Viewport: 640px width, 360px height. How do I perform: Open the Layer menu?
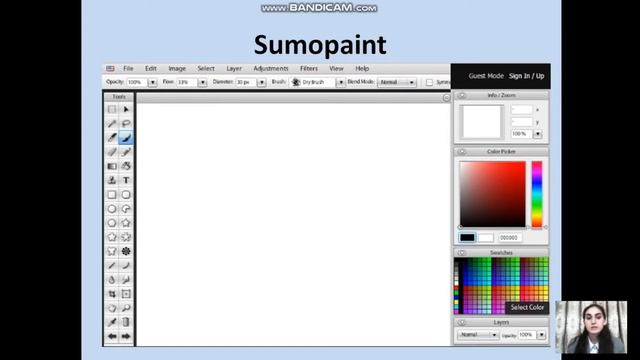234,69
